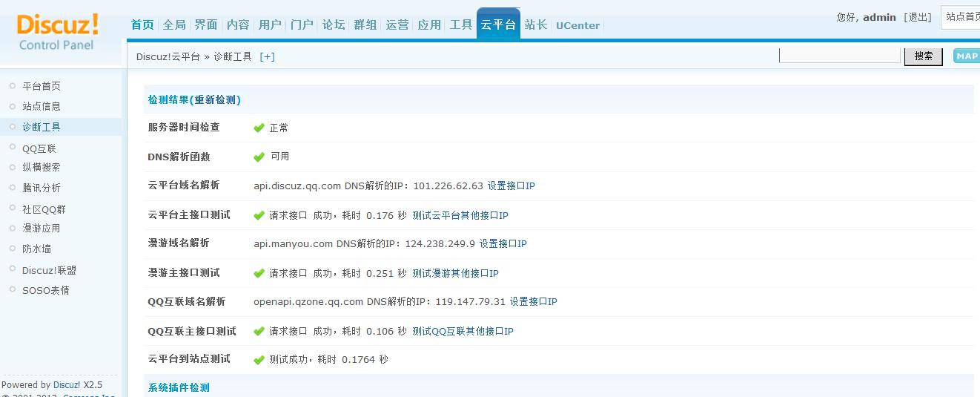Click the 站点首页 button
This screenshot has height=397, width=980.
point(961,17)
